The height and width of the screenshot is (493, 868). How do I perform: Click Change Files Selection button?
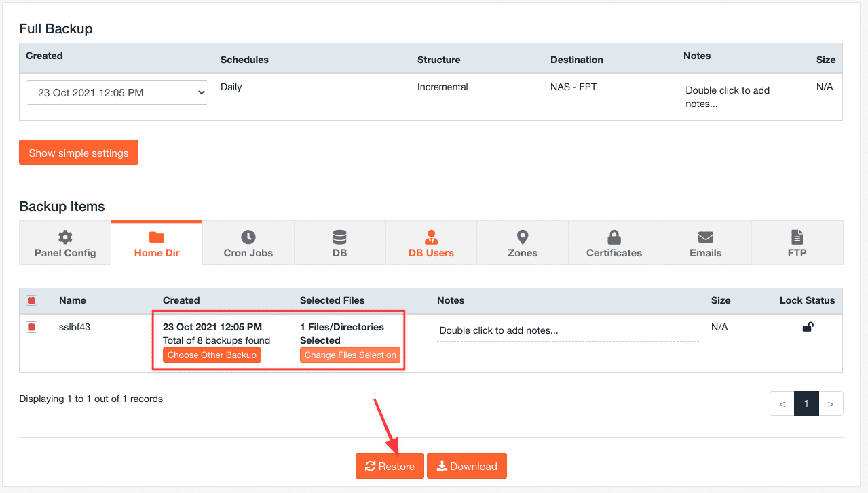(350, 355)
